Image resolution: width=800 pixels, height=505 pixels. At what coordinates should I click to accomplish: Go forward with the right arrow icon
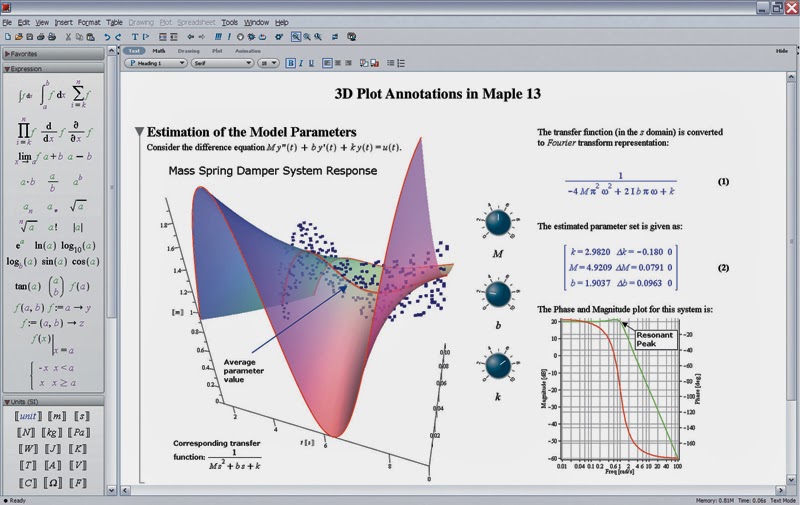(x=202, y=37)
